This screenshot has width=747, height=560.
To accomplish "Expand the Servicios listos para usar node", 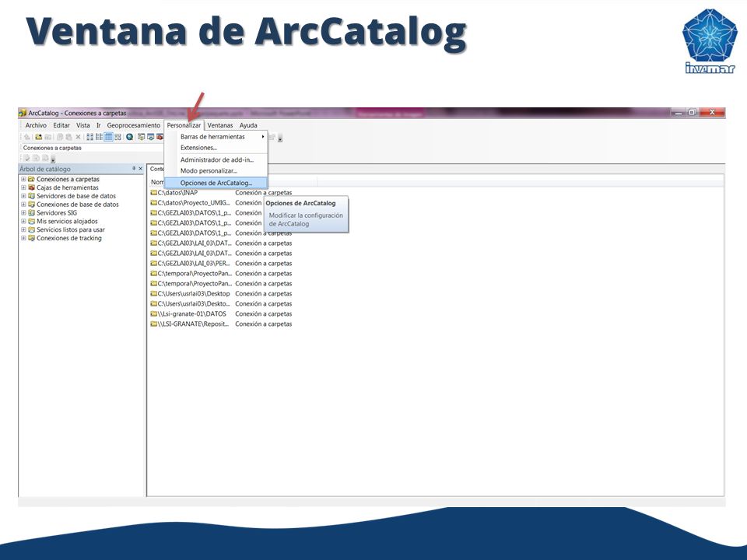I will (x=23, y=229).
